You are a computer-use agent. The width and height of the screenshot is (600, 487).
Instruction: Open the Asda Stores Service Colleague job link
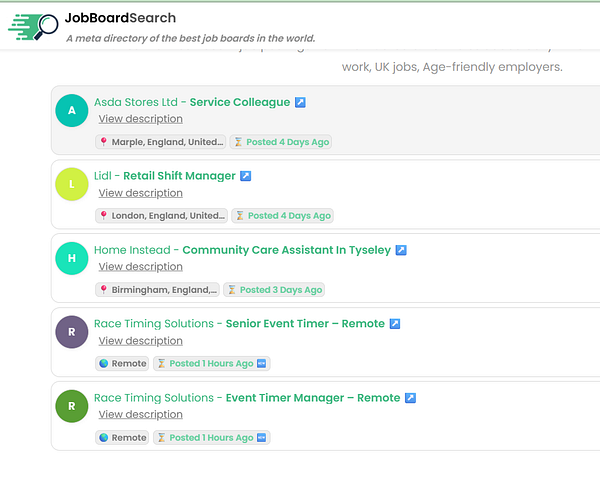click(x=192, y=102)
